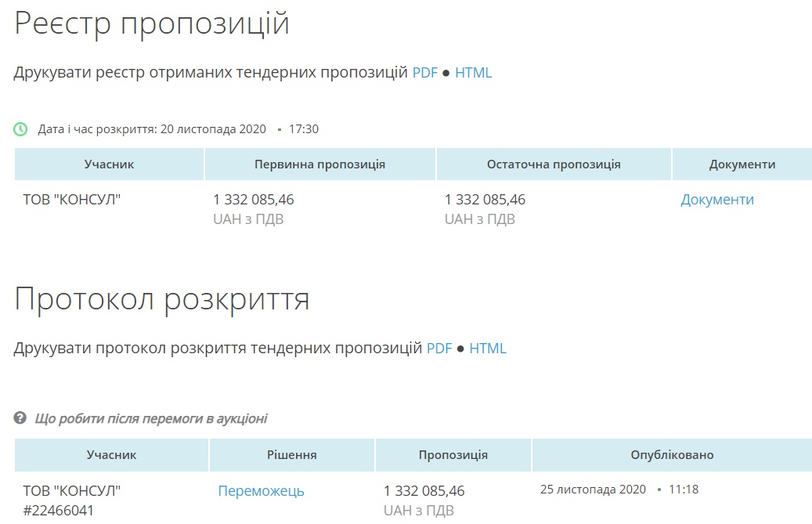Click the green clock icon by disclosure date
This screenshot has height=524, width=812.
(20, 129)
